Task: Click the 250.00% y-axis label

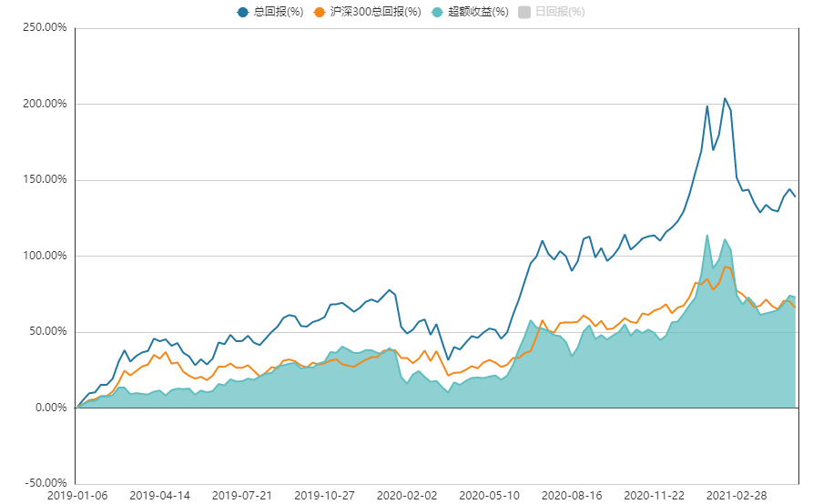Action: point(45,28)
